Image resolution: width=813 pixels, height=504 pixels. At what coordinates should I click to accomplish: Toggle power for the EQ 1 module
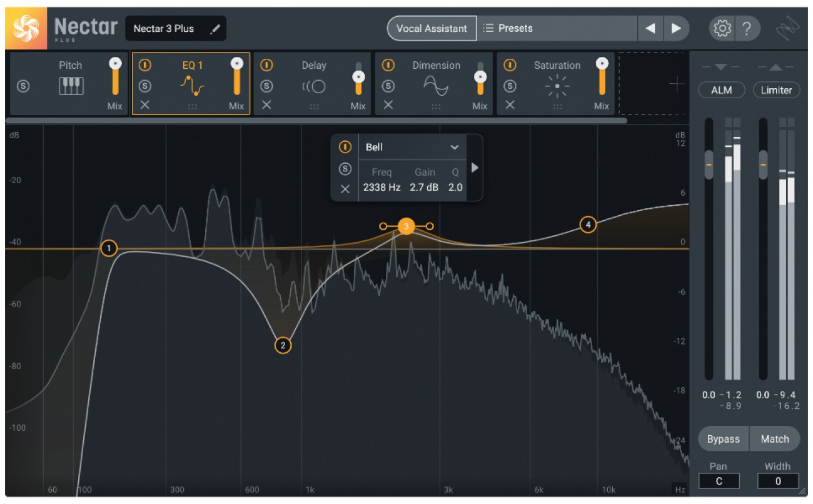pyautogui.click(x=145, y=65)
